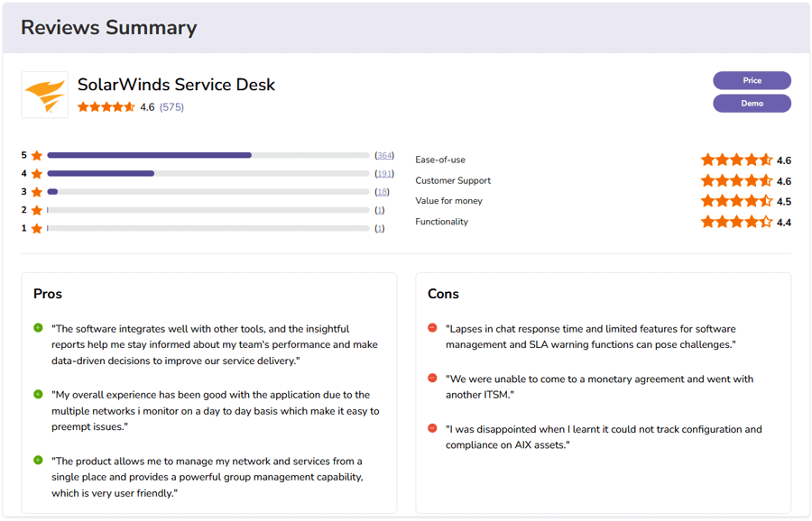Click the Price button
Image resolution: width=812 pixels, height=521 pixels.
click(x=752, y=80)
